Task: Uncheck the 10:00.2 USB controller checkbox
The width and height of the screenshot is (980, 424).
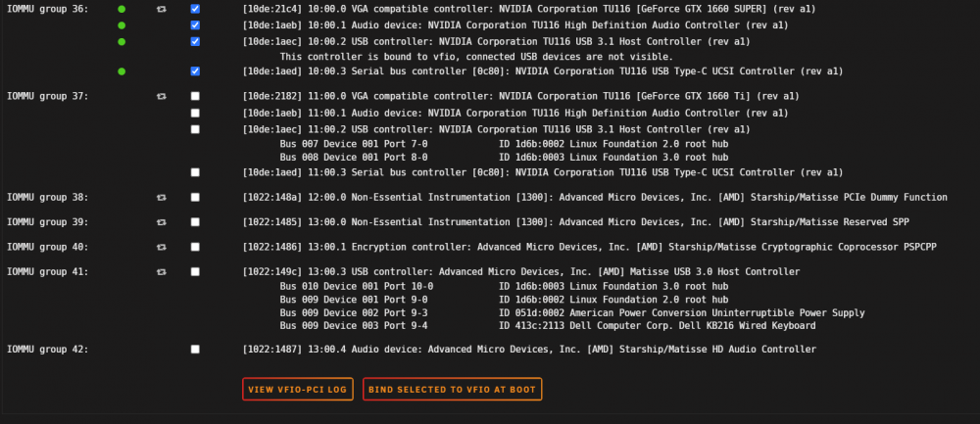Action: coord(195,41)
